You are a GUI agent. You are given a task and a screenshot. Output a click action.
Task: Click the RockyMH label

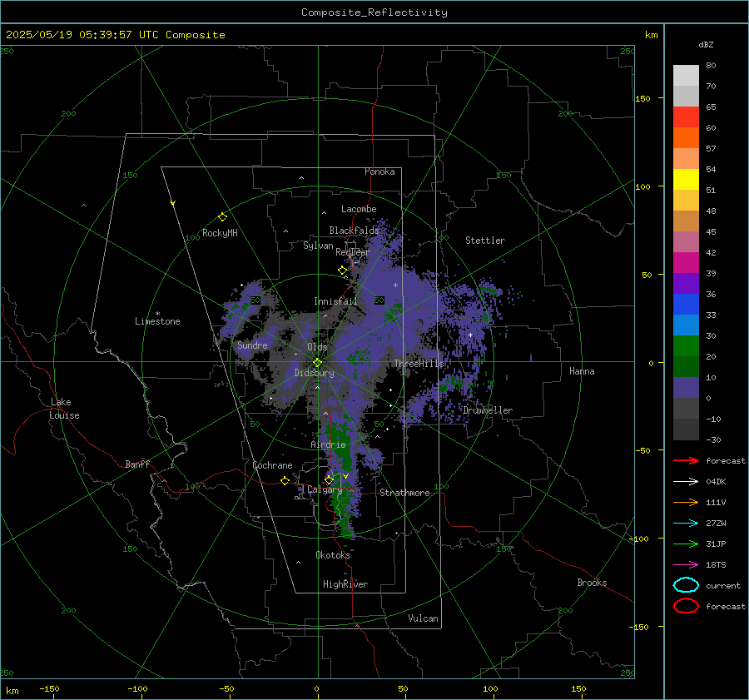tap(220, 233)
